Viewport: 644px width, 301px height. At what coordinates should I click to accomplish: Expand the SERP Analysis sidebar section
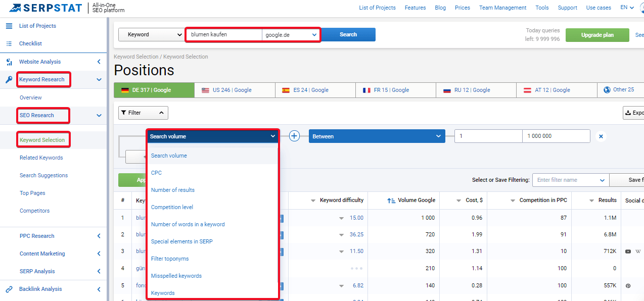pyautogui.click(x=99, y=271)
